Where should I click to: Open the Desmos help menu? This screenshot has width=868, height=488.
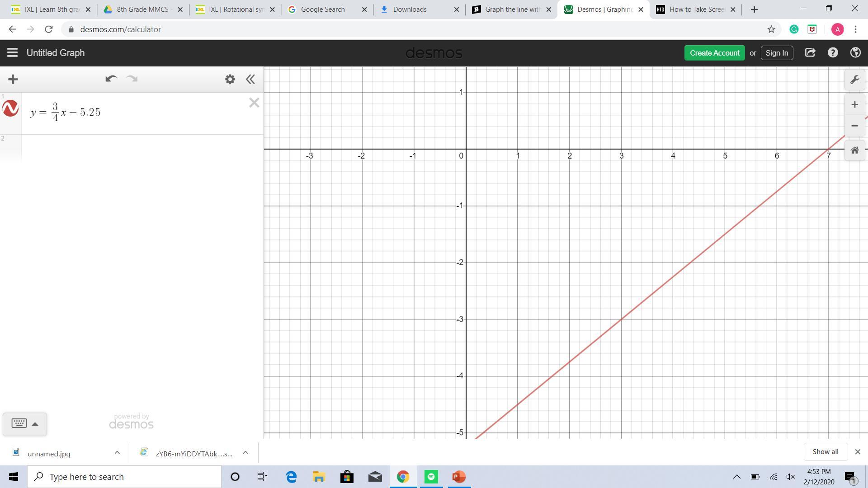pos(833,53)
